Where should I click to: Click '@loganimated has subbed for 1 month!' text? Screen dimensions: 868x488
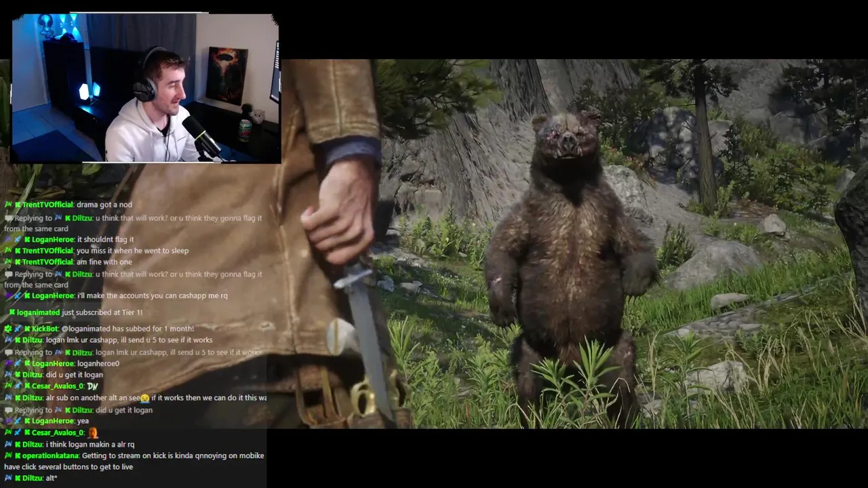pyautogui.click(x=127, y=329)
